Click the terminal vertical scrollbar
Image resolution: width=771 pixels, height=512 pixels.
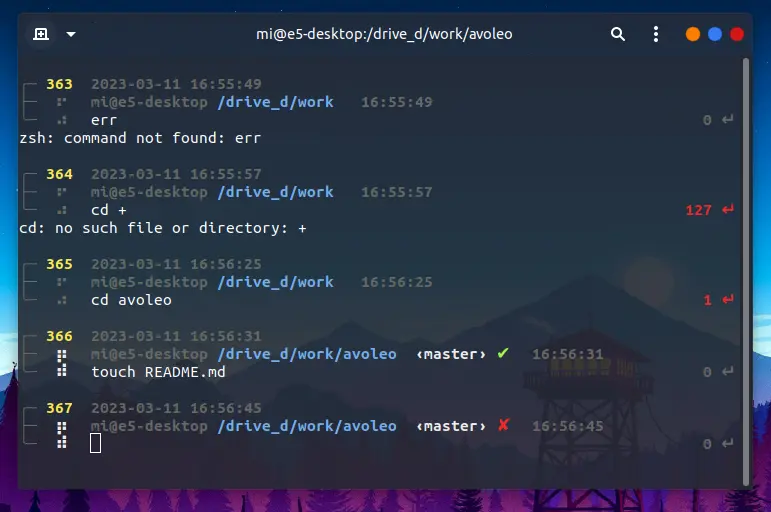[746, 271]
